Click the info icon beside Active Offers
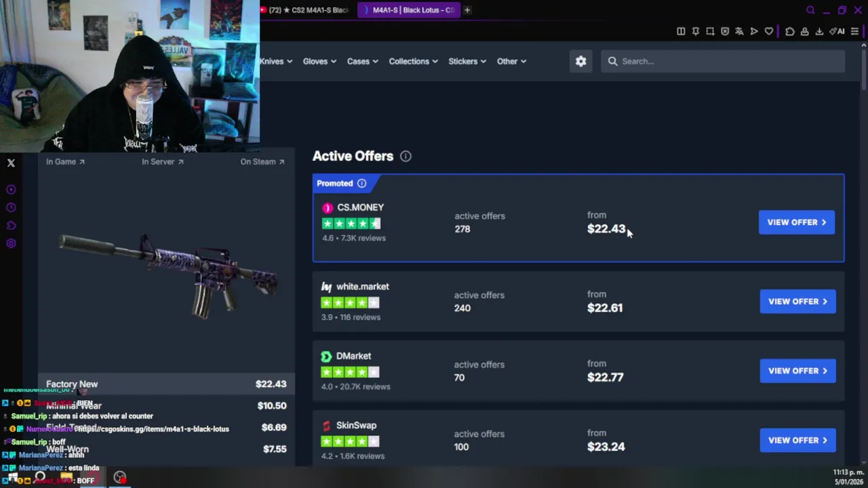This screenshot has width=868, height=488. point(406,157)
